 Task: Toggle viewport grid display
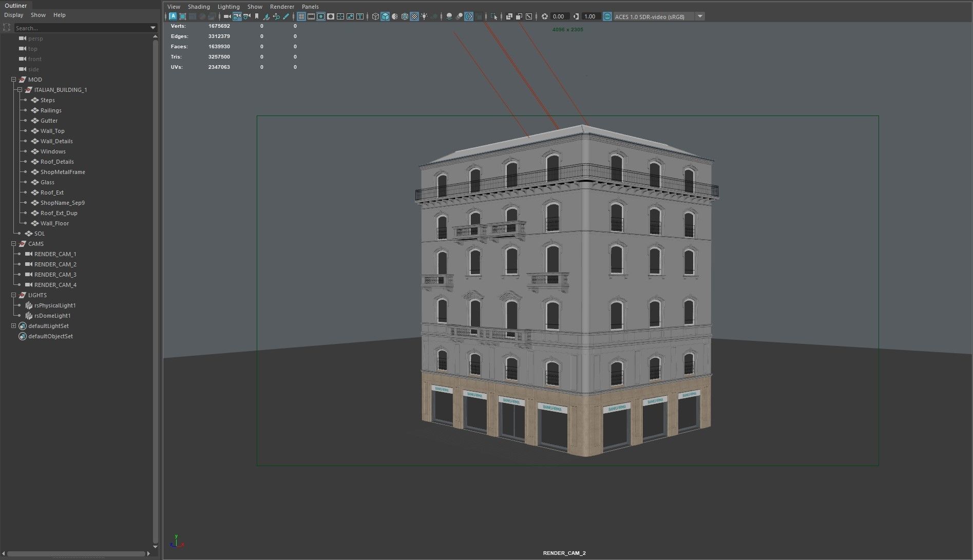click(301, 16)
